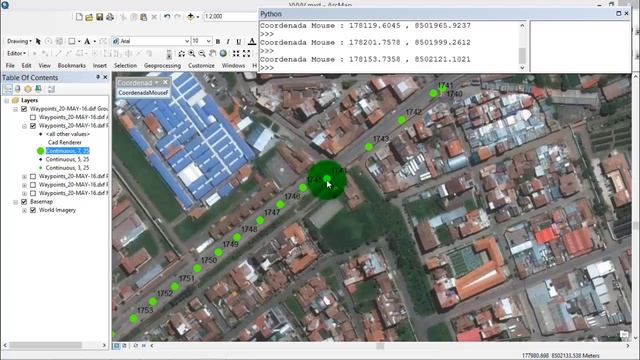
Task: Click the Paste clipboard icon
Action: [x=143, y=17]
